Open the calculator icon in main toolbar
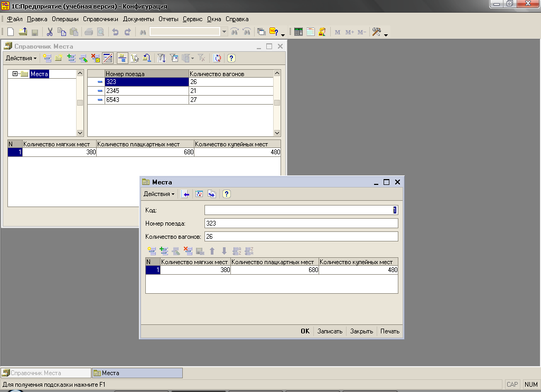541x392 pixels. [299, 32]
